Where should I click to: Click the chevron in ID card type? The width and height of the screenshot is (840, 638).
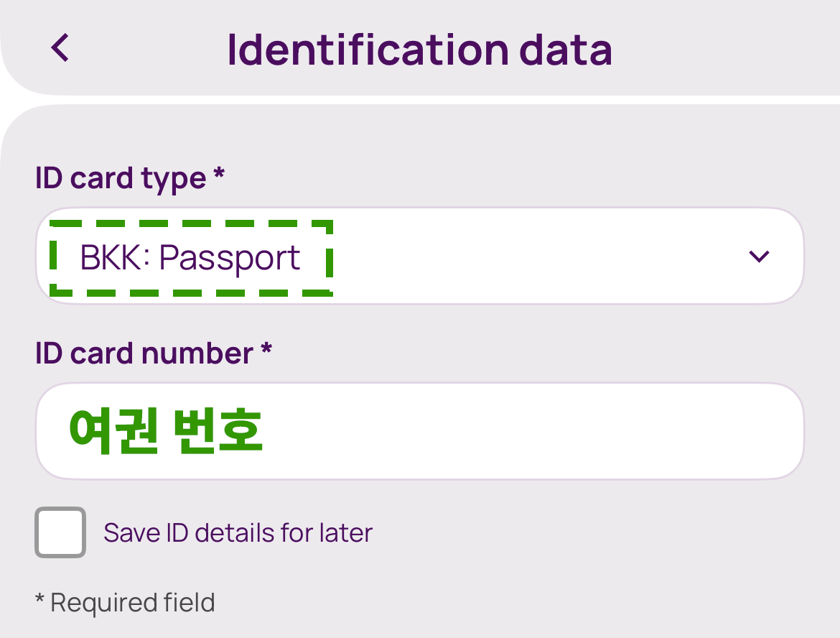point(759,256)
